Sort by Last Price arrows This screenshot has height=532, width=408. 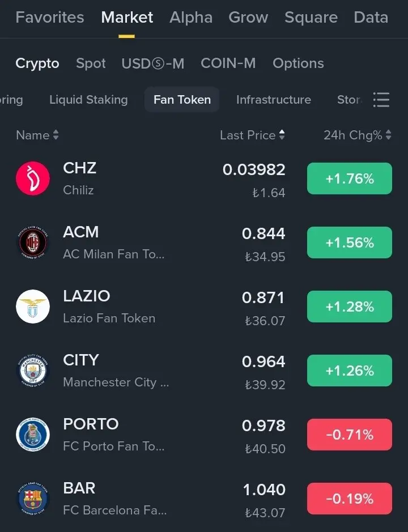(x=282, y=135)
